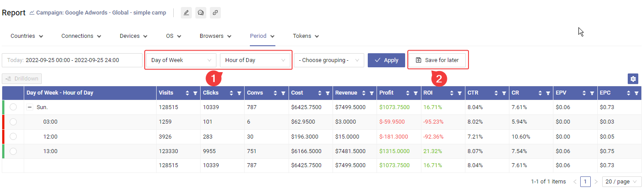
Task: Click the campaign name title link
Action: click(101, 13)
